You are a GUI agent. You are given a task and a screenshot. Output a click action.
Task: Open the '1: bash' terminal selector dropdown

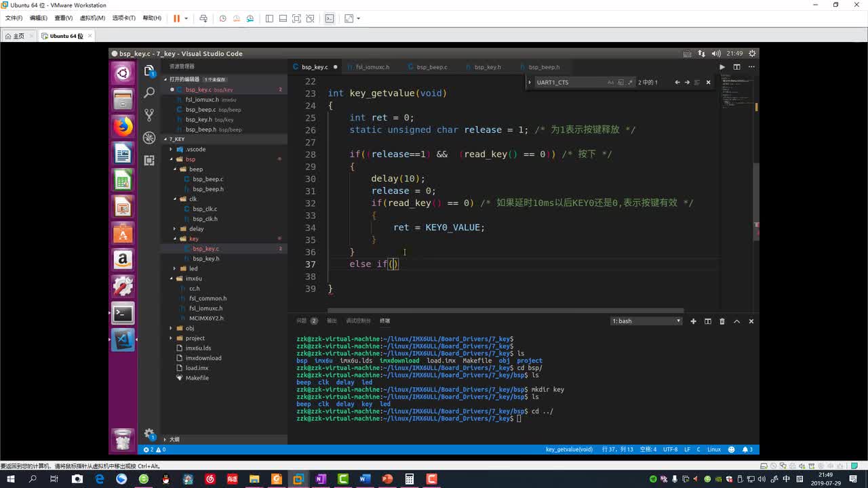646,321
